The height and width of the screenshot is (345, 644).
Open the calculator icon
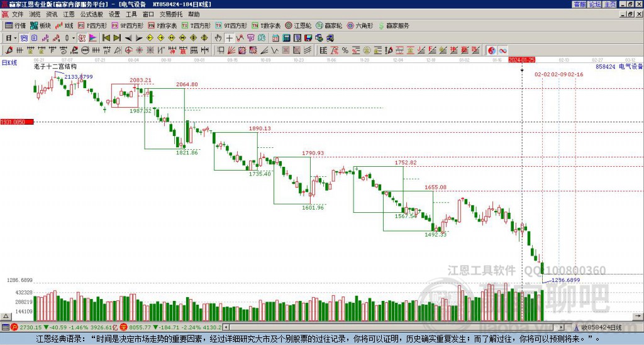287,38
